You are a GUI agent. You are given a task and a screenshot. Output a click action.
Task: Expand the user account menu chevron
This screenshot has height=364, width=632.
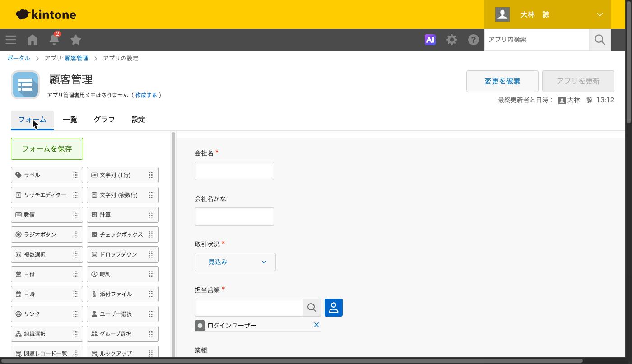[x=600, y=14]
